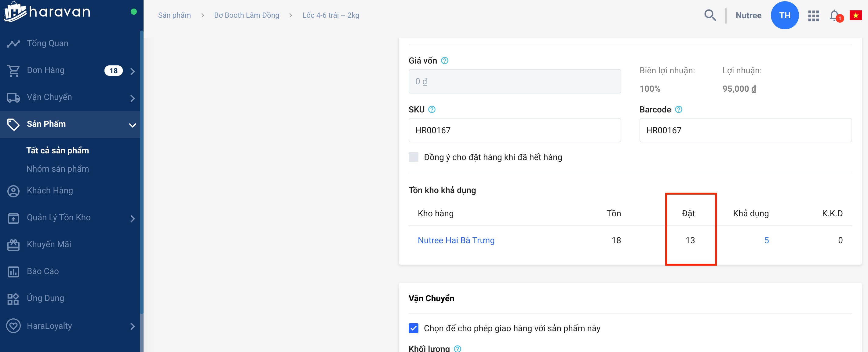Click the Tồn value 18
The width and height of the screenshot is (868, 352).
(x=616, y=240)
